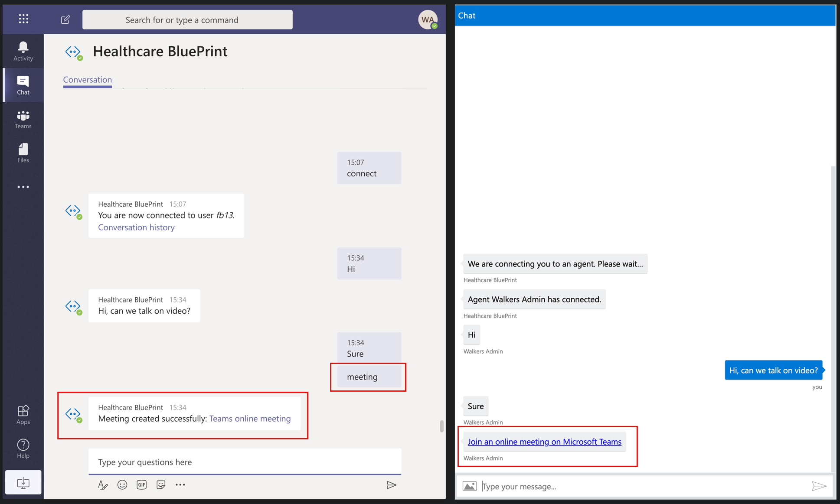Open Teams online meeting link
The height and width of the screenshot is (504, 840).
tap(250, 419)
